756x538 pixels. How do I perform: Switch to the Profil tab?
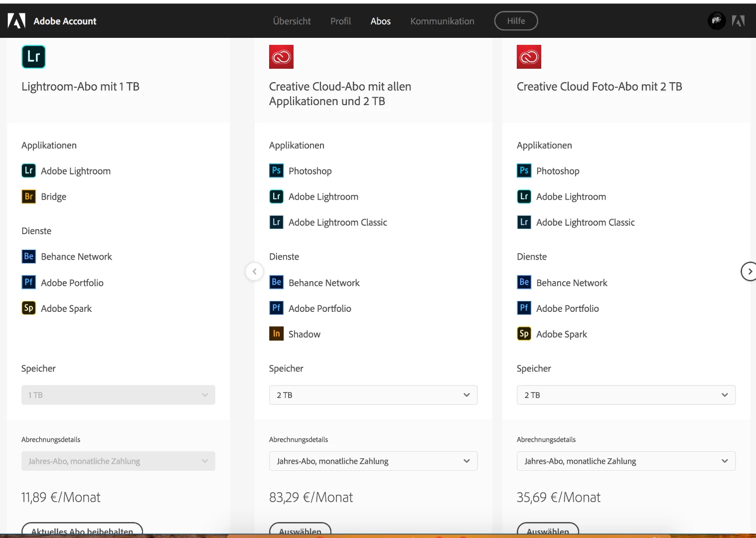pos(340,21)
